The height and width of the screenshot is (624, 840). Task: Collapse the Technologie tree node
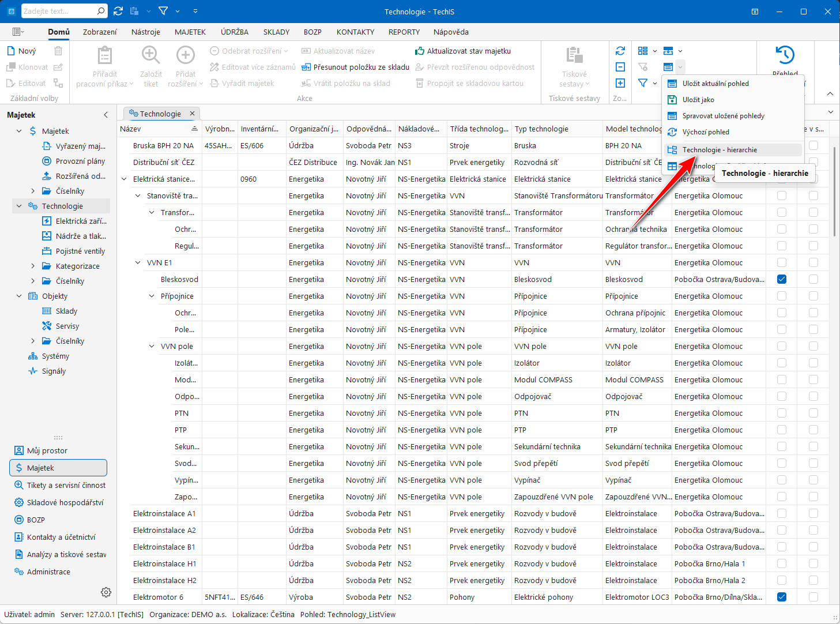[x=19, y=206]
